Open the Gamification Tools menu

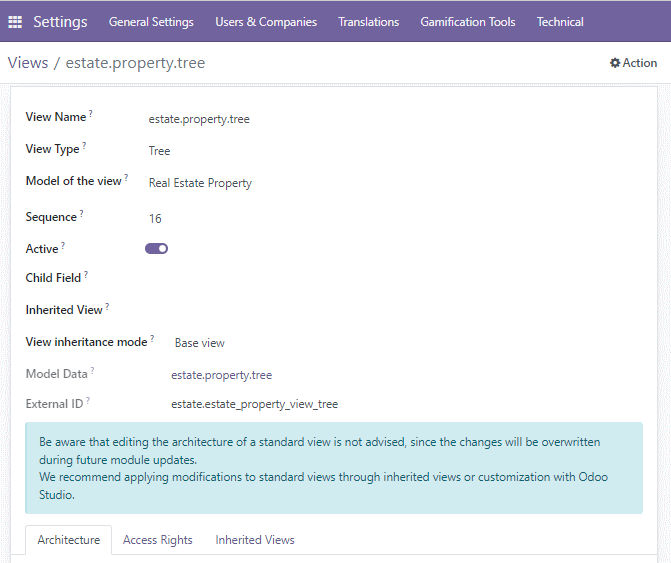pos(468,22)
